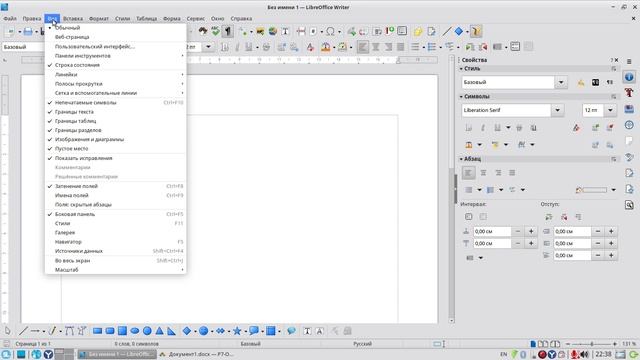Image resolution: width=640 pixels, height=360 pixels.
Task: Open the Справка menu
Action: pos(241,18)
